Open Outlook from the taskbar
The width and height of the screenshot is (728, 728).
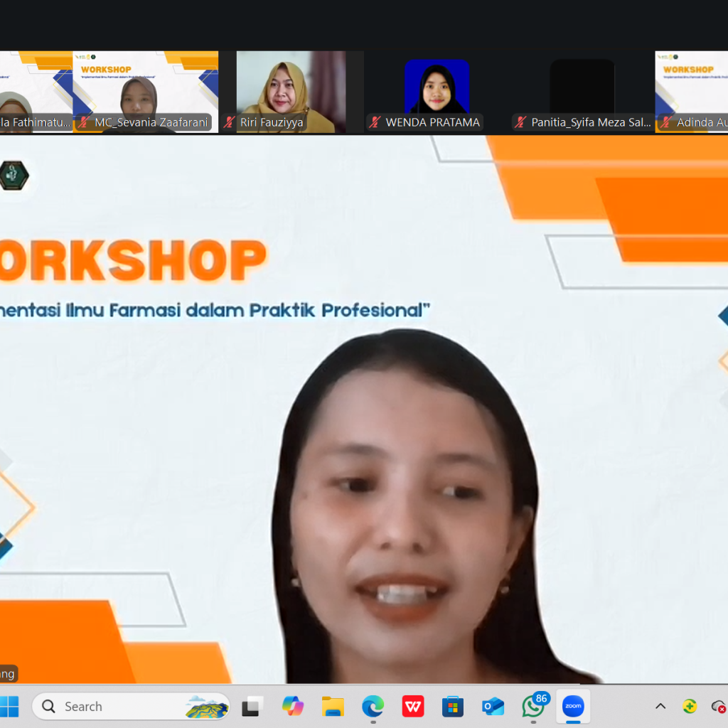coord(493,707)
